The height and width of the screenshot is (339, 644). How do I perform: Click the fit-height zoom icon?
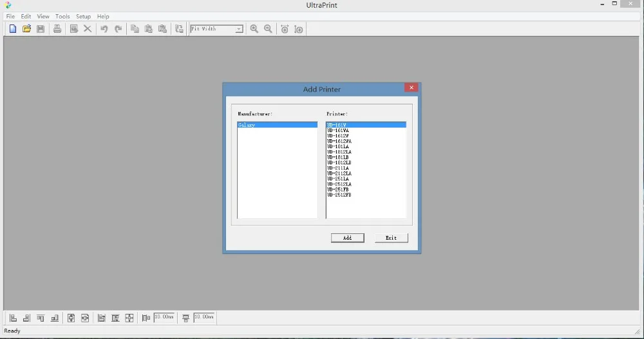[x=299, y=29]
